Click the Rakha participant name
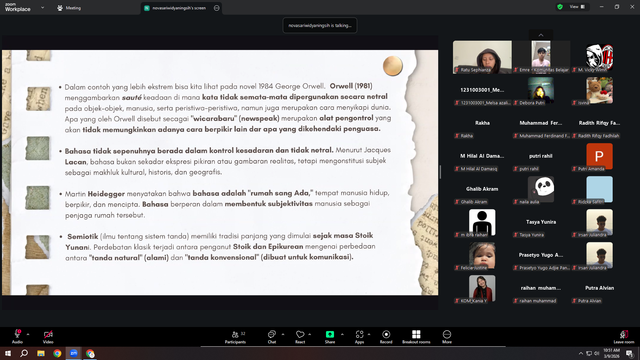This screenshot has height=360, width=640. [x=482, y=123]
